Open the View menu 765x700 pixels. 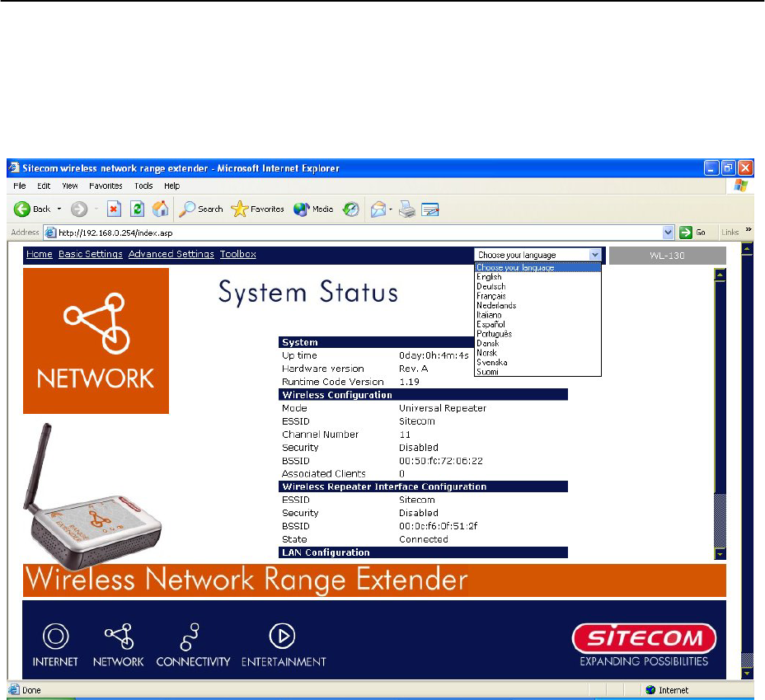70,186
